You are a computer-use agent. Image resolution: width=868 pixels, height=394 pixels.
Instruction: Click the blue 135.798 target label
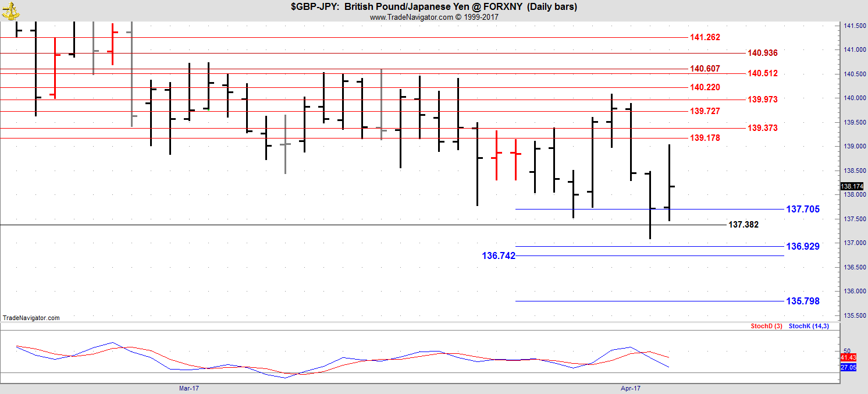802,301
